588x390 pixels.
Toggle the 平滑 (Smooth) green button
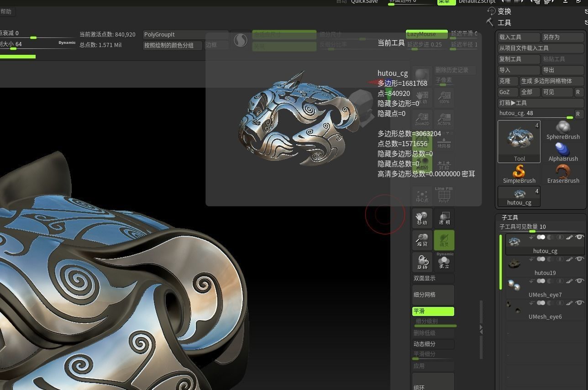(x=433, y=311)
